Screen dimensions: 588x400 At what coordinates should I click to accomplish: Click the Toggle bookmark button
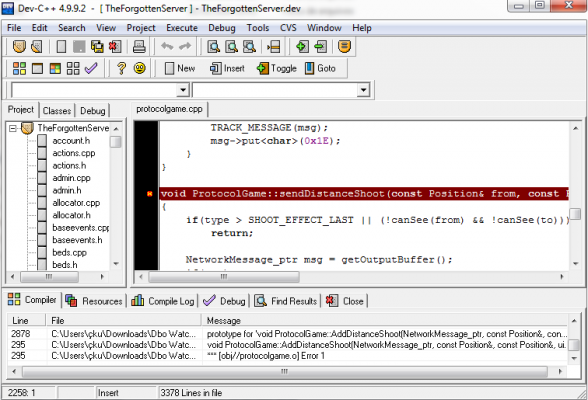coord(277,68)
